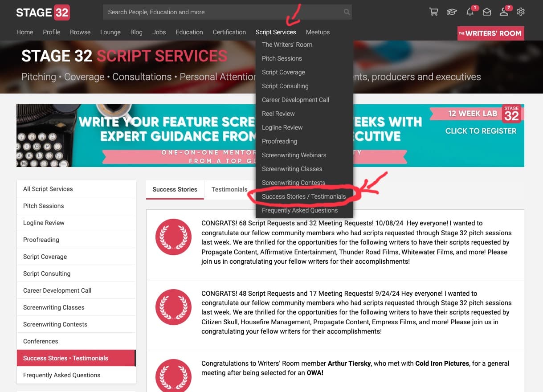Open Frequently Asked Questions in the sidebar
Screen dimensions: 543x392
76,375
